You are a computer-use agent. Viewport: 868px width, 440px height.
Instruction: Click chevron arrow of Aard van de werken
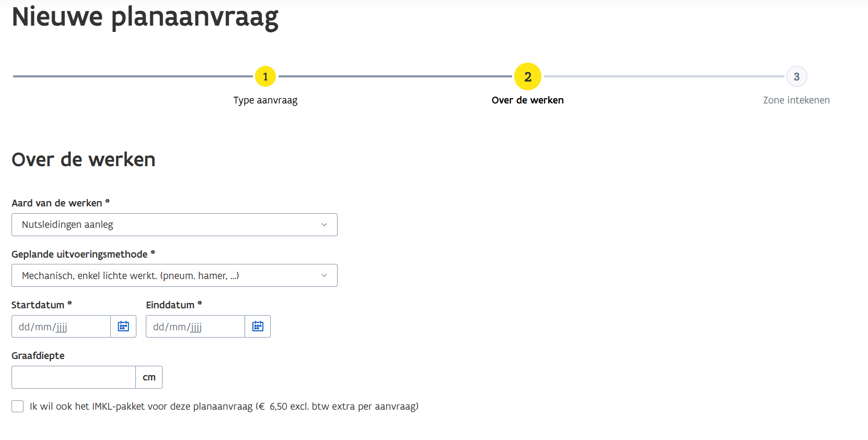point(324,225)
